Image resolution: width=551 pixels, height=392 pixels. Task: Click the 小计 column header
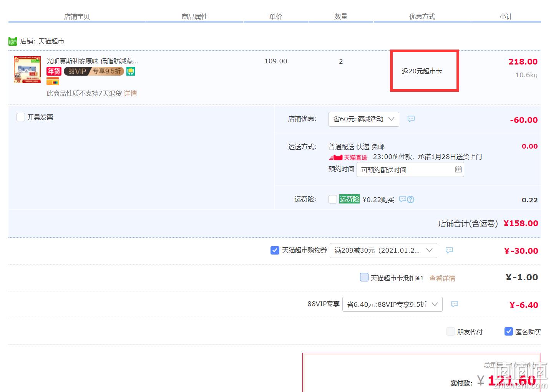tap(506, 17)
